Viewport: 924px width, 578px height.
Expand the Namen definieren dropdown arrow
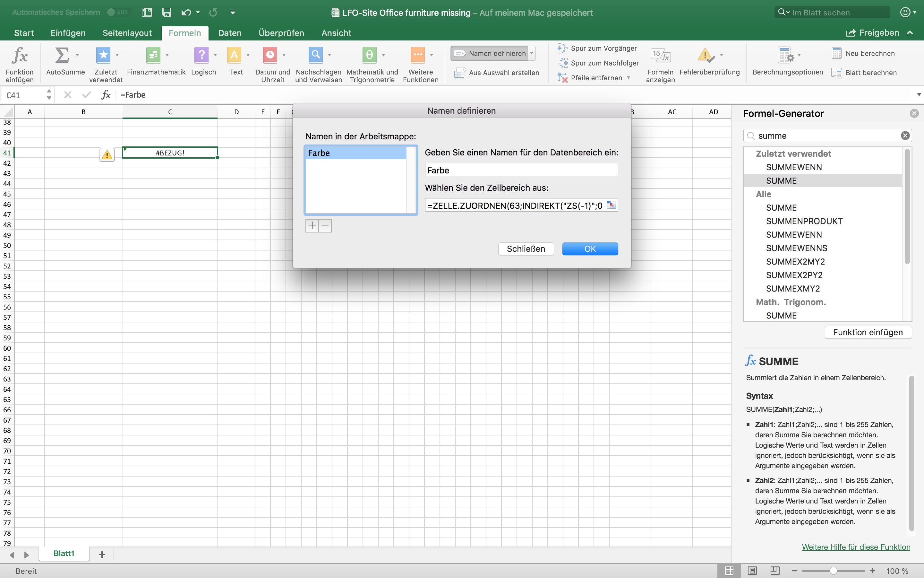(532, 54)
